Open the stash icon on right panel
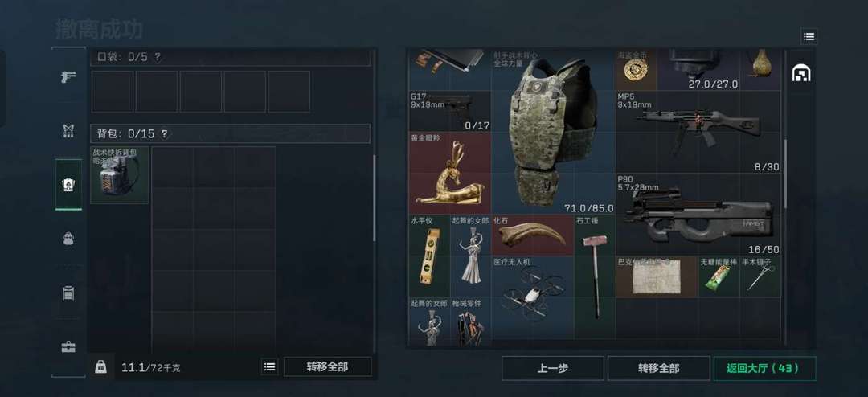 coord(801,72)
